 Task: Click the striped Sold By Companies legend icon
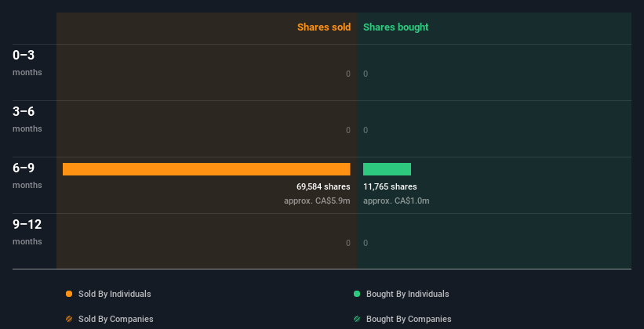coord(69,319)
